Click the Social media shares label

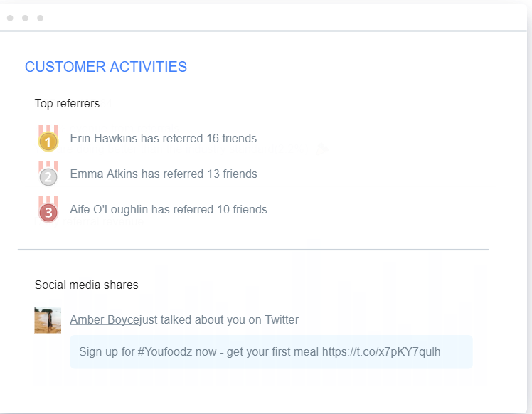[x=86, y=285]
